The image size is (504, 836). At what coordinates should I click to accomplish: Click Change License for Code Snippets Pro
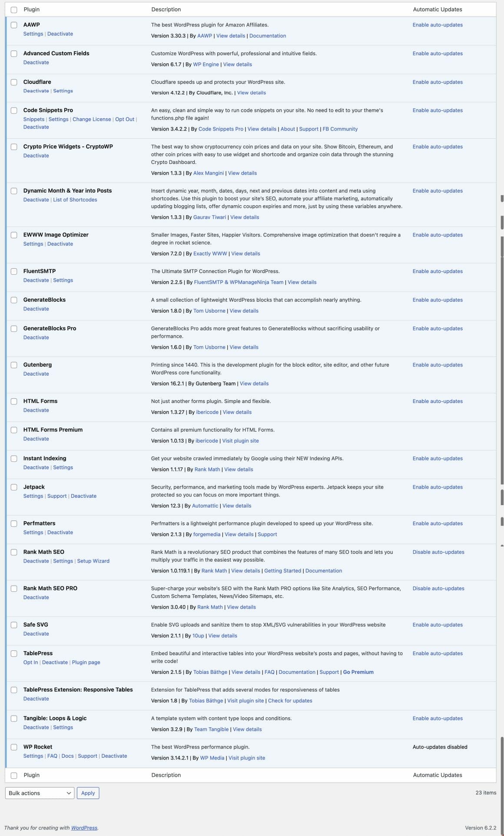coord(92,119)
